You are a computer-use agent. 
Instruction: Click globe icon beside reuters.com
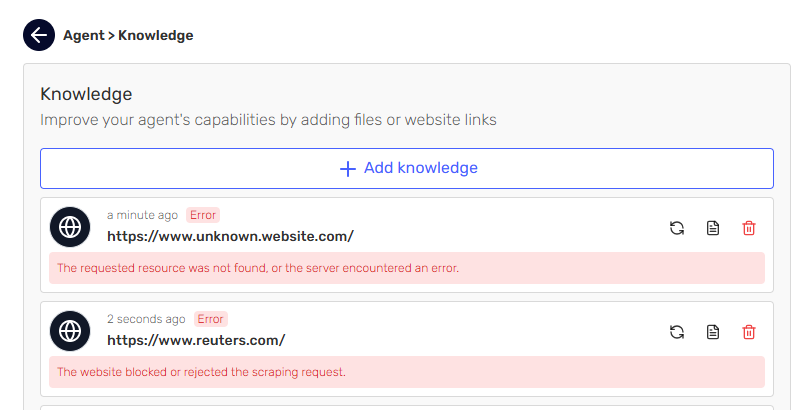(x=70, y=332)
